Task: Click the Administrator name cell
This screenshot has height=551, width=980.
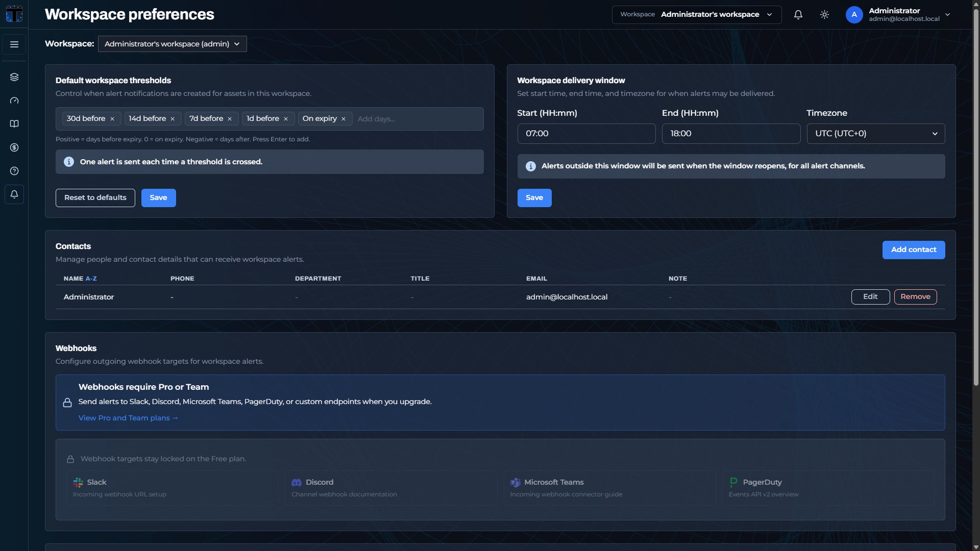Action: coord(89,297)
